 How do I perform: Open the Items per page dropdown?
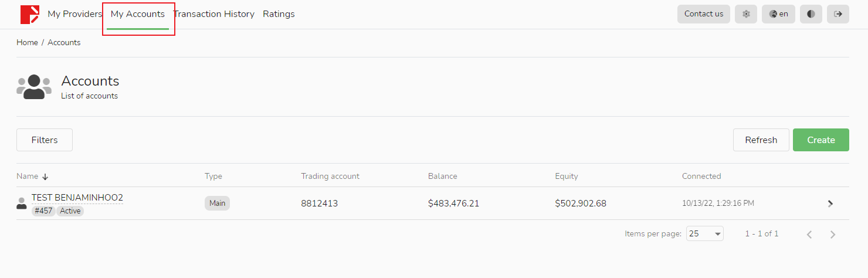click(704, 233)
